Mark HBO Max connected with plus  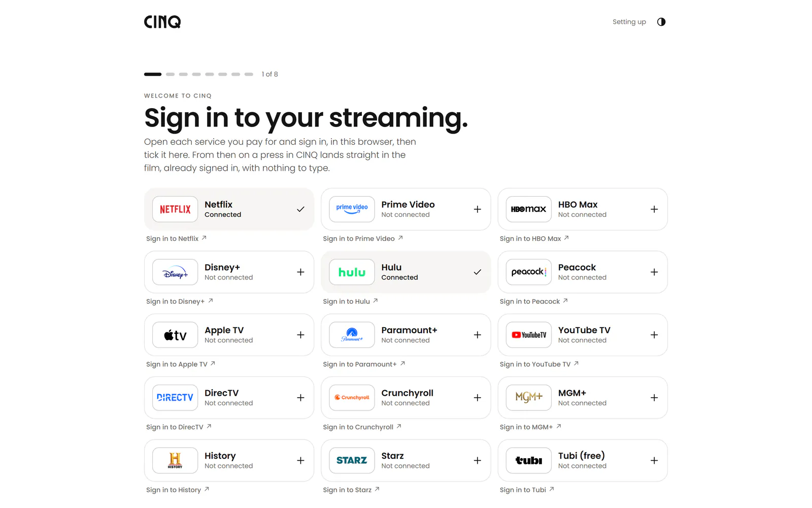click(654, 209)
